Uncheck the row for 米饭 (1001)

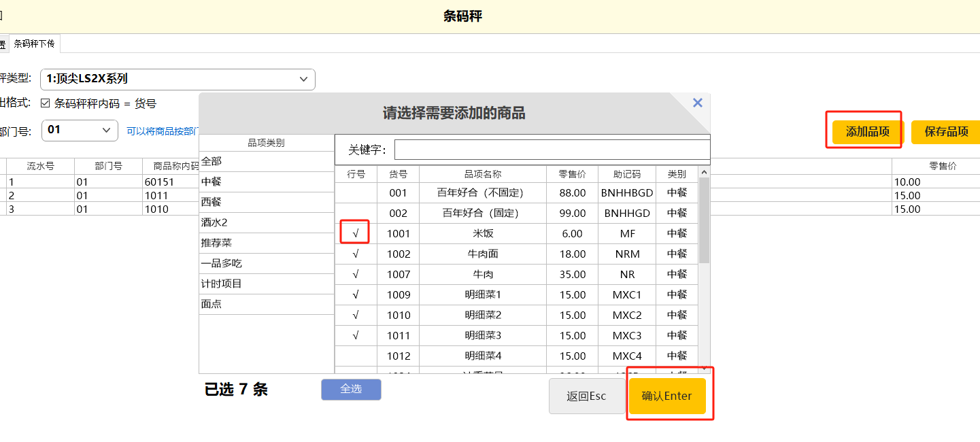(356, 233)
